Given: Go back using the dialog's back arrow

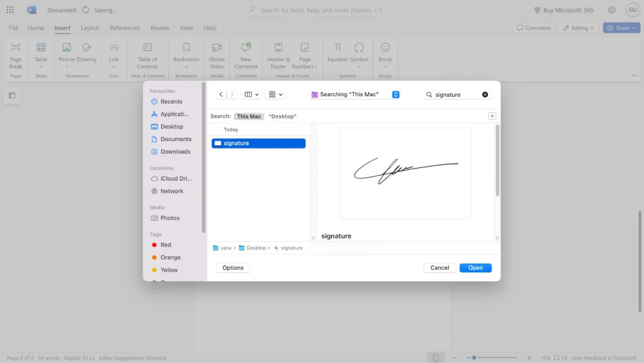Looking at the screenshot, I should [221, 94].
